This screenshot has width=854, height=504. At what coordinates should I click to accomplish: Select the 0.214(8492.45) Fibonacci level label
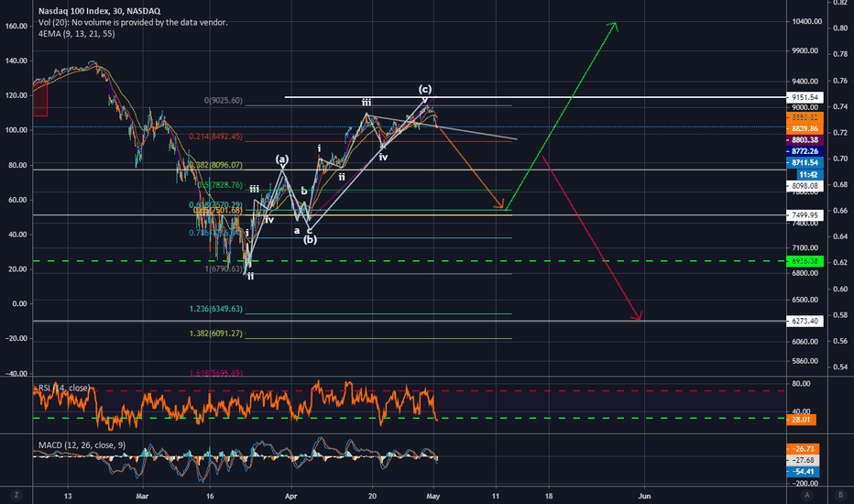pyautogui.click(x=215, y=137)
